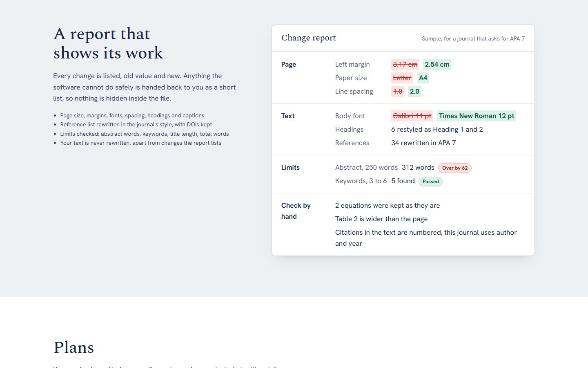Click the 'Keywords, 3 to 6' limit label

click(361, 181)
